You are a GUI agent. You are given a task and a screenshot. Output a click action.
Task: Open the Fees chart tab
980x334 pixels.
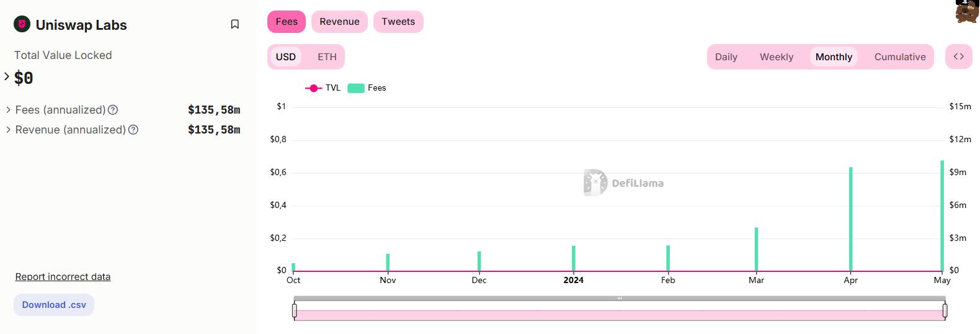(x=287, y=22)
